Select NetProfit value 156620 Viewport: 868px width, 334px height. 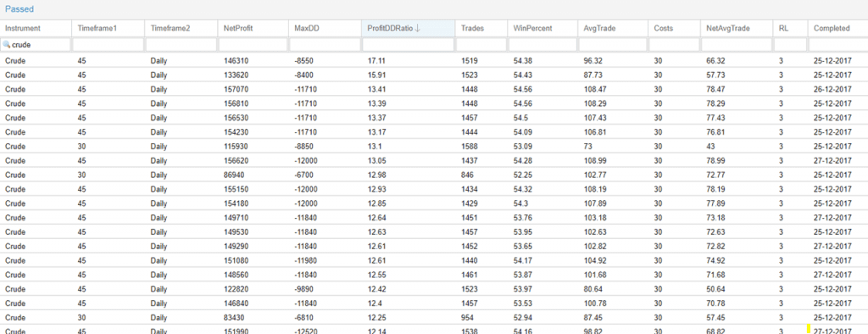(x=236, y=160)
